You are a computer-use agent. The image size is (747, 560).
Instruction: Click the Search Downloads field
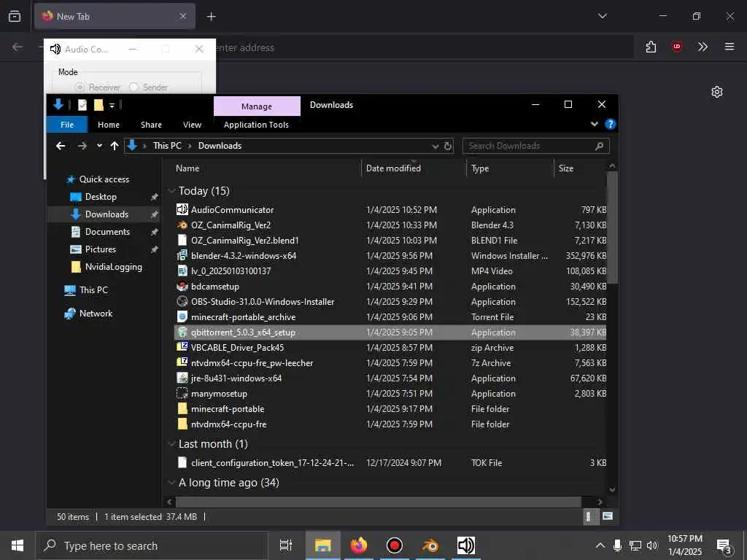coord(535,146)
